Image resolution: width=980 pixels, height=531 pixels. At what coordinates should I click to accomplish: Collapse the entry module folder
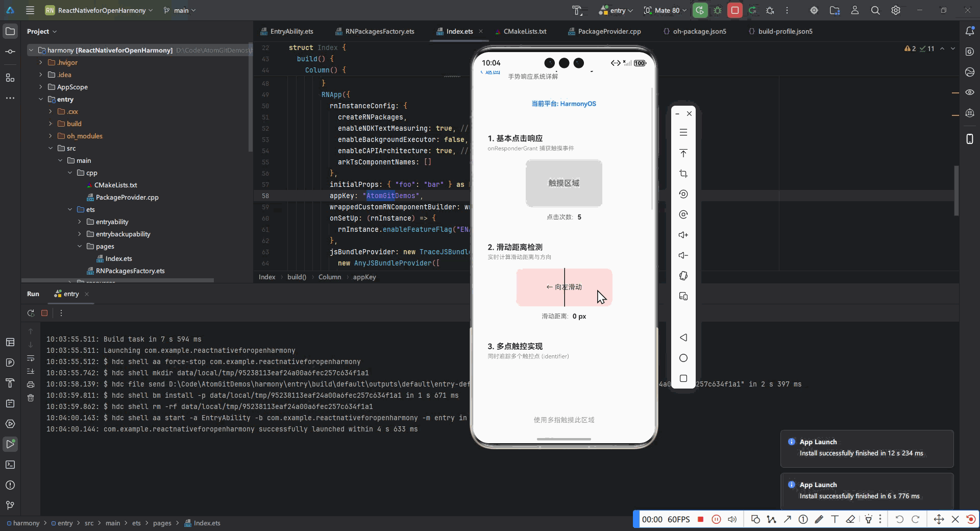(x=41, y=99)
